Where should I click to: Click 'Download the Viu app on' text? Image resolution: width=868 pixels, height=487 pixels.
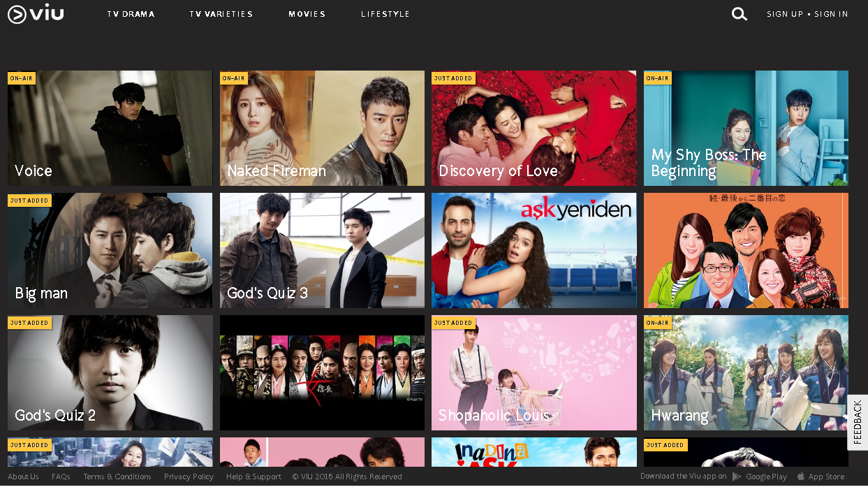pos(683,477)
